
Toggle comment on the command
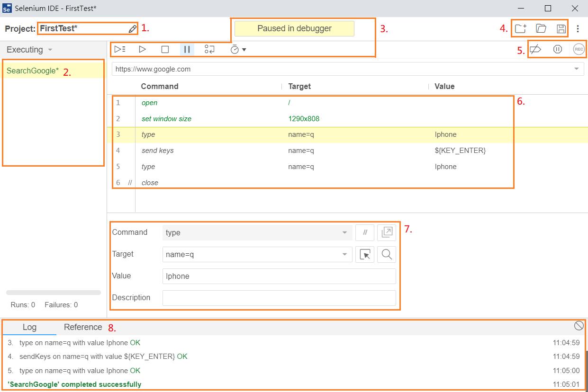point(365,232)
